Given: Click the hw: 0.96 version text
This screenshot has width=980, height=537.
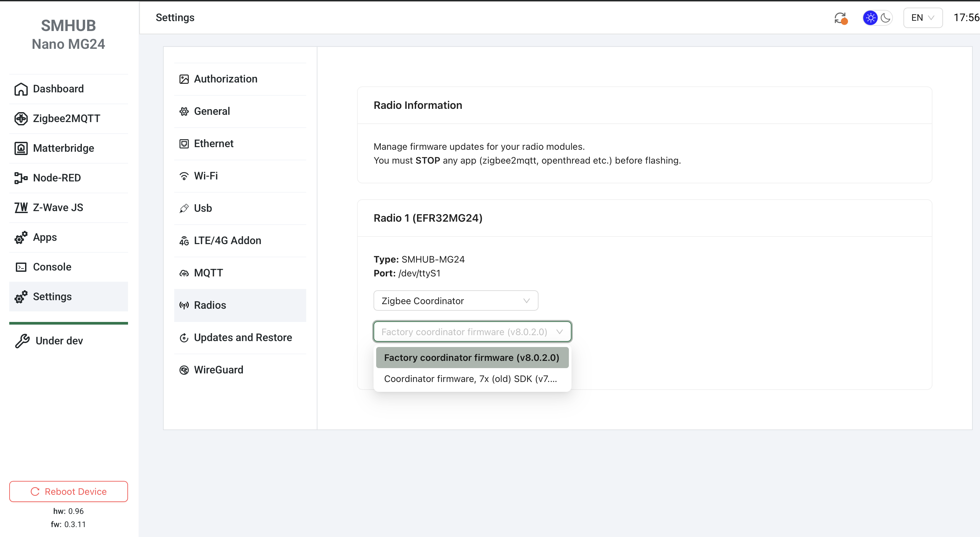Looking at the screenshot, I should tap(69, 511).
